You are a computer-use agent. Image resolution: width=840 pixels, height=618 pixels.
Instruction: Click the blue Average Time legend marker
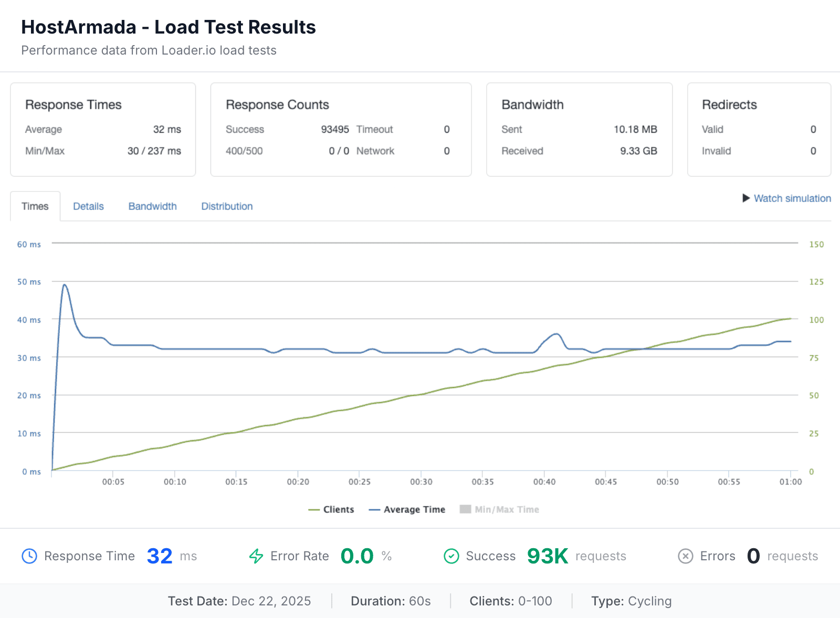pyautogui.click(x=374, y=509)
